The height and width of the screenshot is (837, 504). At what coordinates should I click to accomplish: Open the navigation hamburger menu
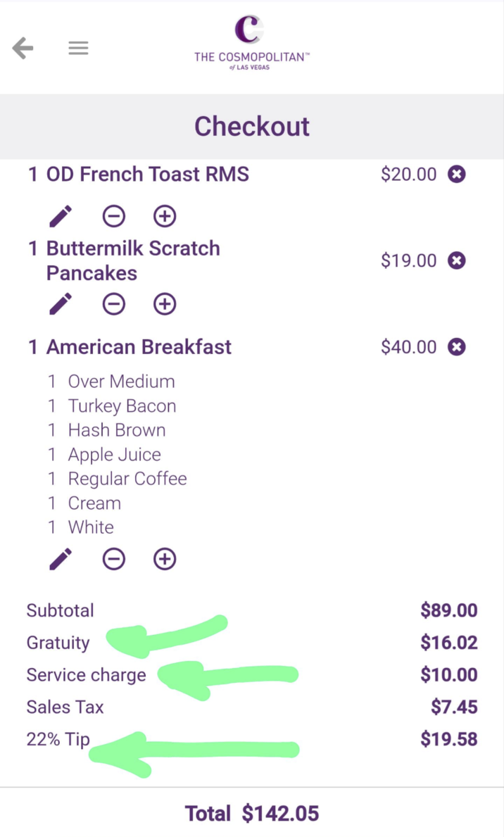tap(78, 48)
